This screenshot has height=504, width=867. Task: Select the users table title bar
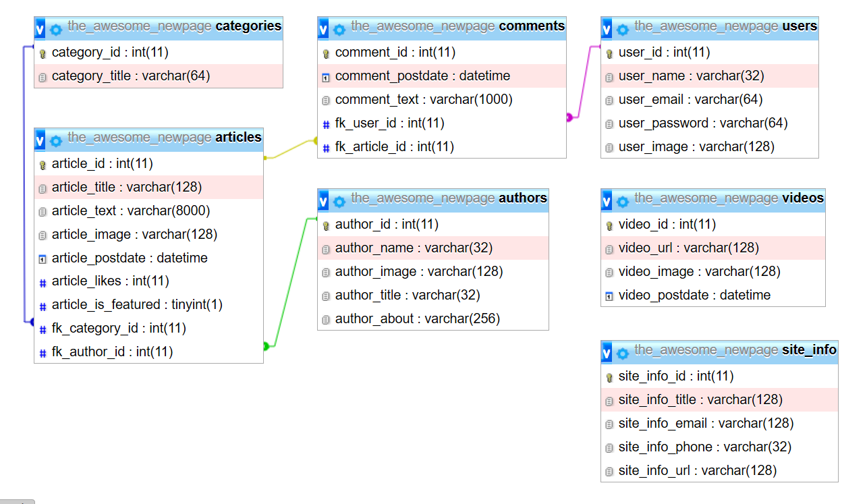pos(710,28)
